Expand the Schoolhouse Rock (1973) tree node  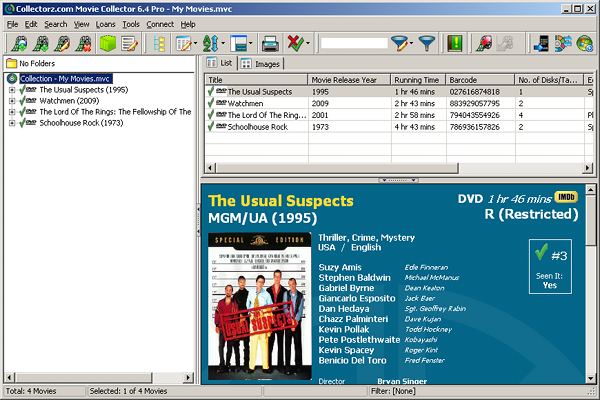pos(12,123)
